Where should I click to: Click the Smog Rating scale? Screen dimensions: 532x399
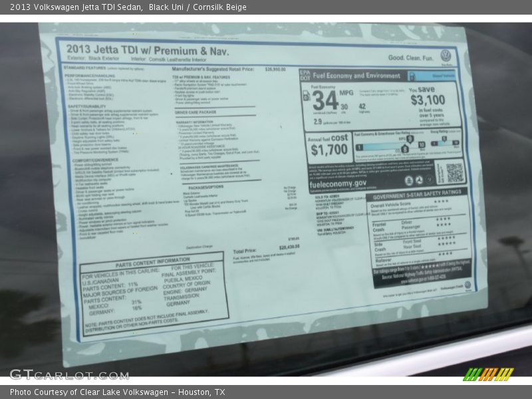click(446, 142)
